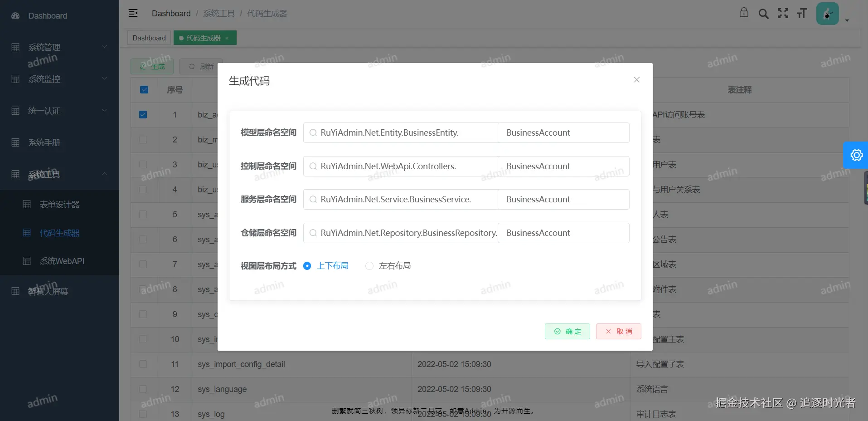The image size is (868, 421).
Task: Collapse the 系统工具 menu chevron
Action: click(105, 174)
